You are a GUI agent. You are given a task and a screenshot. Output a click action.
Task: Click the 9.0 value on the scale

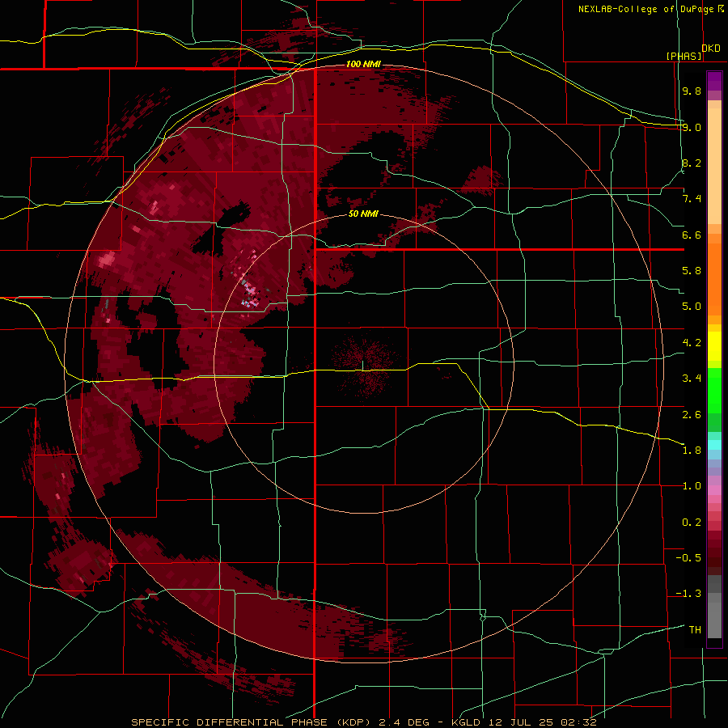click(692, 127)
